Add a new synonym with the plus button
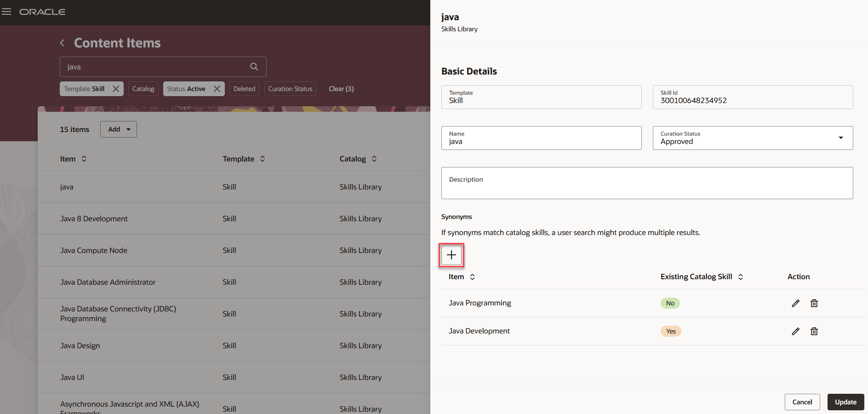 click(x=451, y=255)
